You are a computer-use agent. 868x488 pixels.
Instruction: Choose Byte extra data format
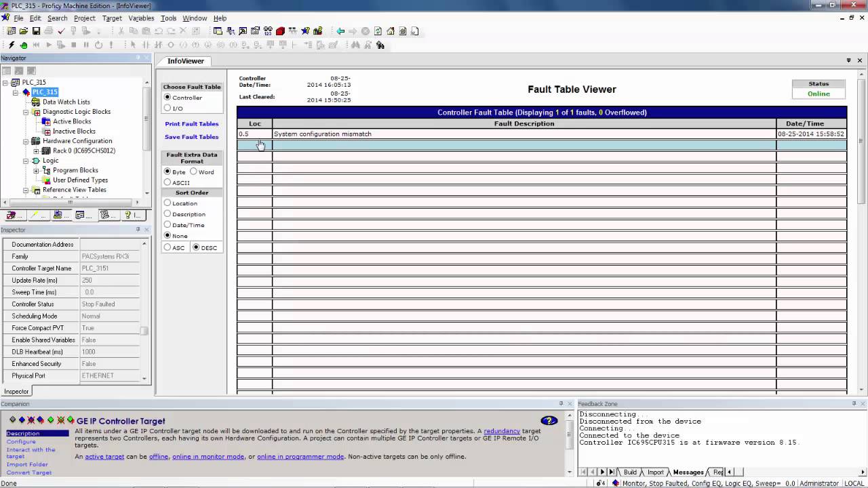(x=167, y=171)
